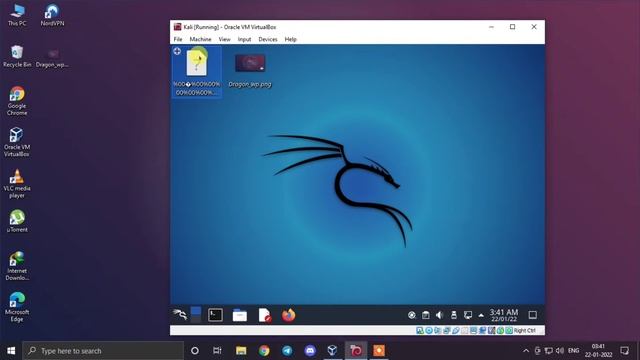Click the Kali clock showing 3:41 AM

pyautogui.click(x=504, y=315)
